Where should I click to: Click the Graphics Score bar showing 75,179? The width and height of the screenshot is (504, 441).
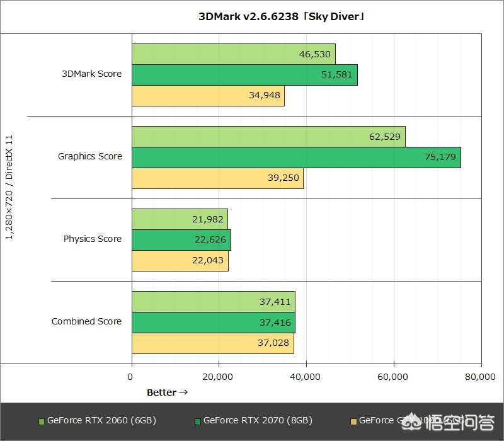[296, 157]
